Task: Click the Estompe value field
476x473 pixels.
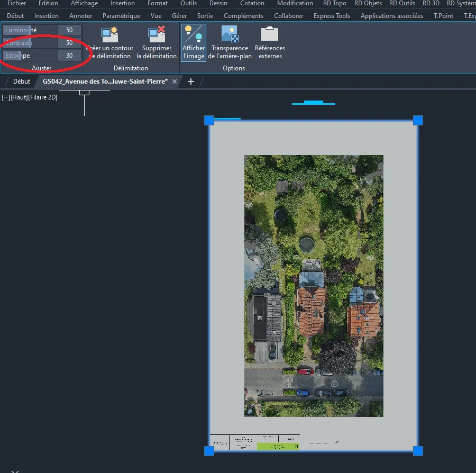Action: point(69,56)
